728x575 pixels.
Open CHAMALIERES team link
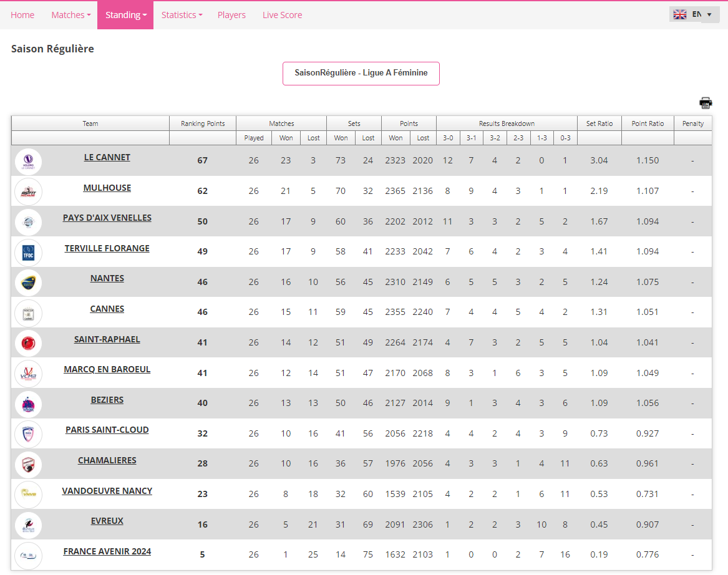point(107,460)
